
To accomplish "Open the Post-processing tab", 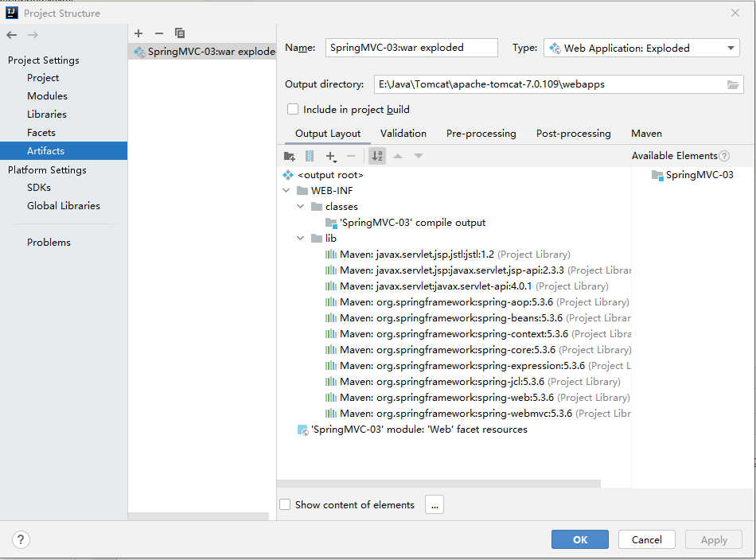I will coord(574,134).
